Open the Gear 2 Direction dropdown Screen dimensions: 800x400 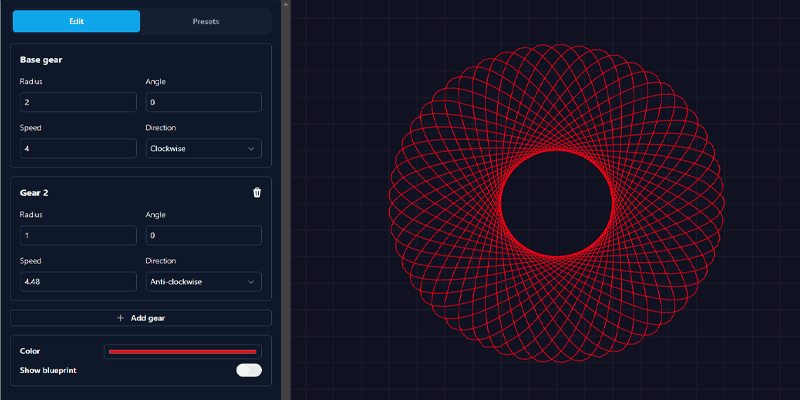[x=204, y=282]
